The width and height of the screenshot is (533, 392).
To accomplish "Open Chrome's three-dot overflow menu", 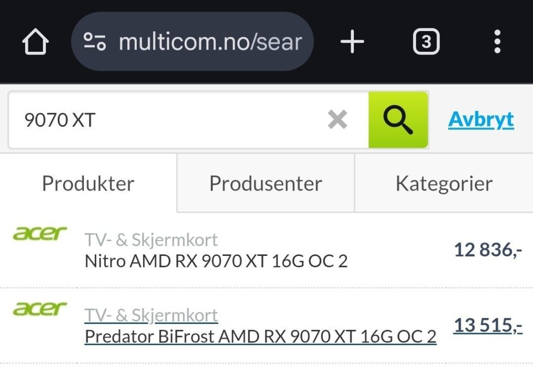I will coord(497,41).
